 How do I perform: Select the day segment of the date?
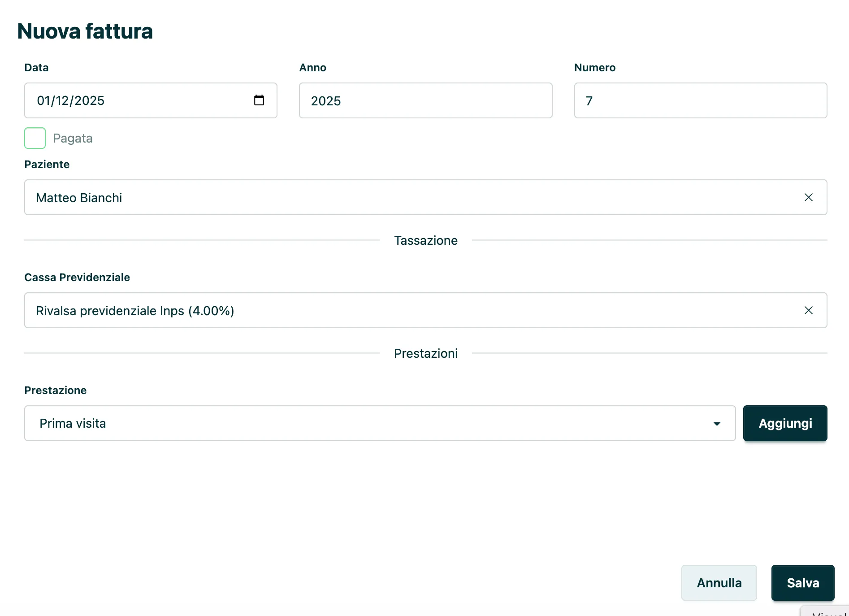(43, 100)
